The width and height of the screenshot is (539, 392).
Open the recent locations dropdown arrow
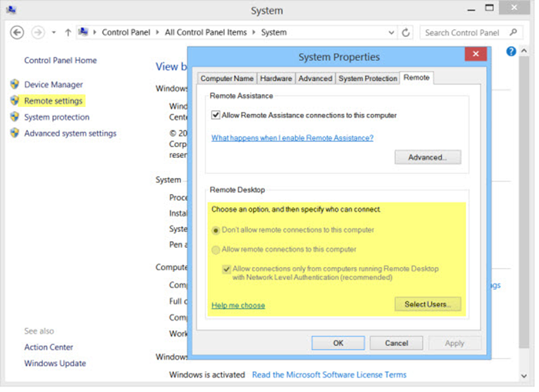coord(54,32)
